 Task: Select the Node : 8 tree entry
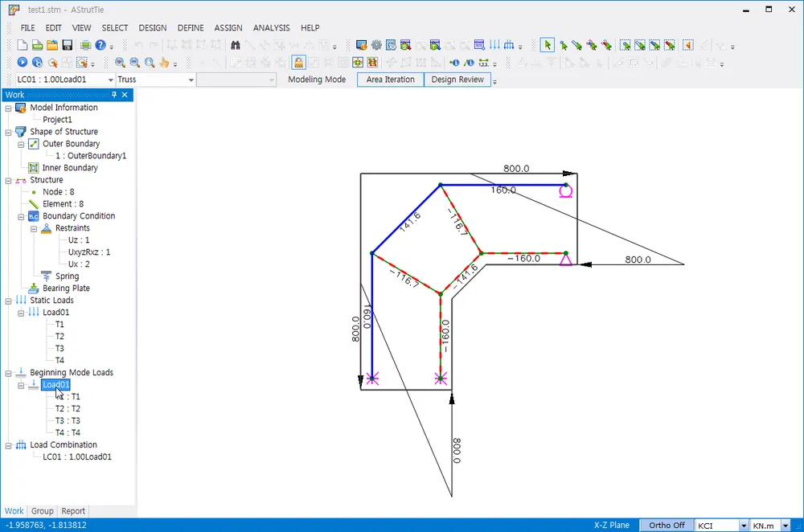click(x=59, y=192)
